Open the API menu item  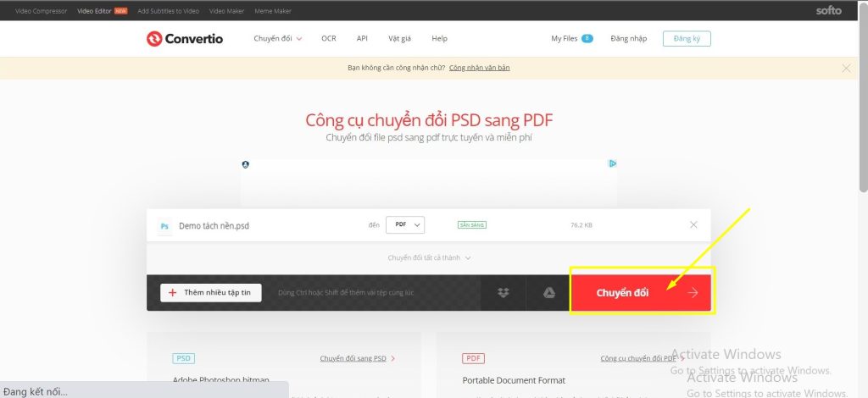[x=362, y=39]
